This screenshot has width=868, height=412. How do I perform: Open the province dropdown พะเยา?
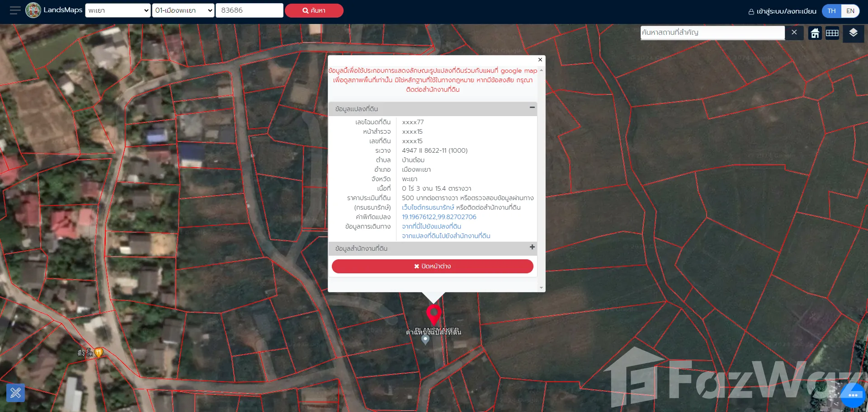118,10
